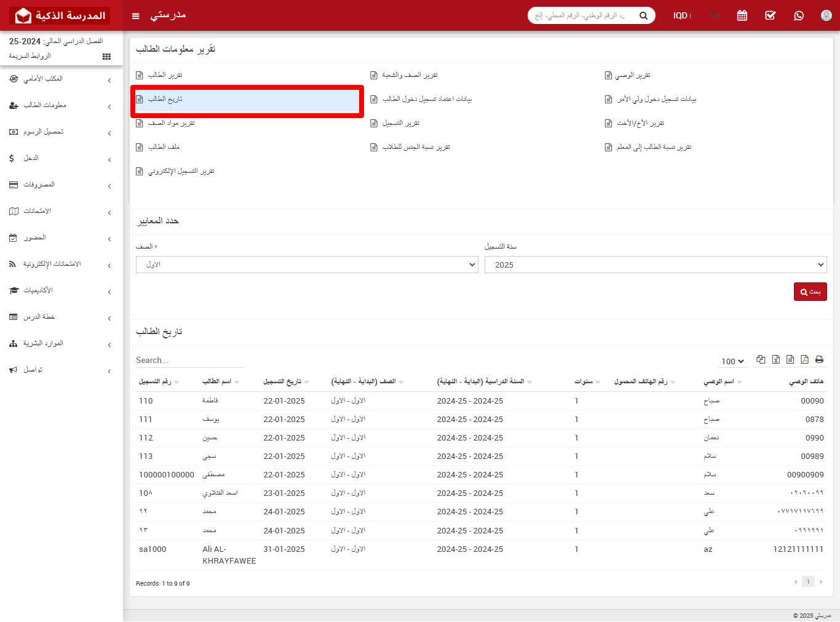
Task: Open the calendar icon in top bar
Action: (x=742, y=15)
